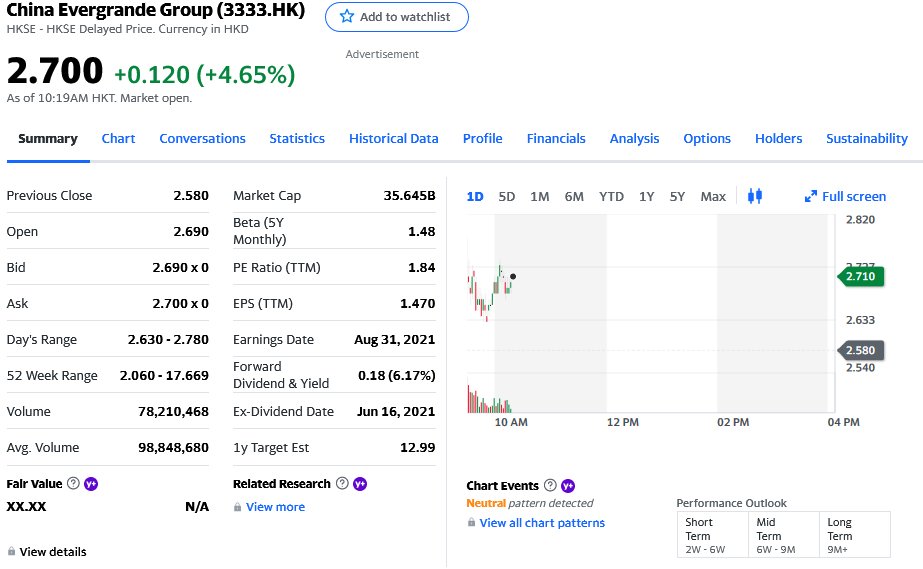Click the Earnings Date value Aug 31, 2021
The height and width of the screenshot is (569, 923).
tap(394, 340)
